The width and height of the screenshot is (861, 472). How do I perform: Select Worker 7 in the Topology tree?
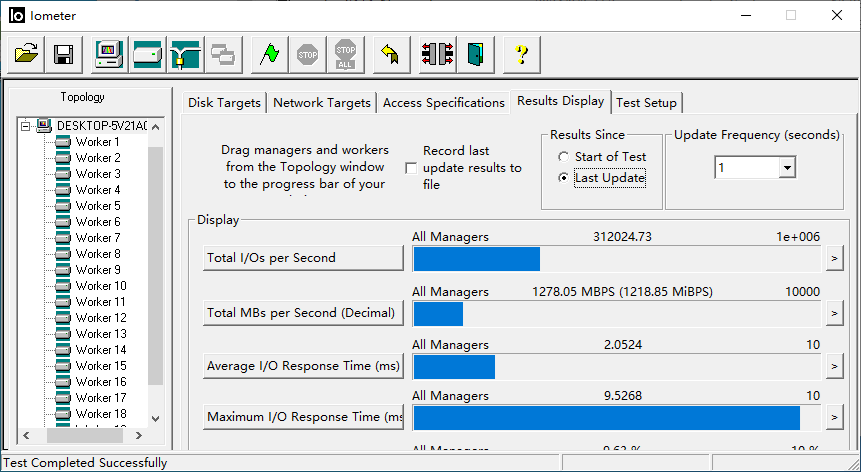coord(97,238)
